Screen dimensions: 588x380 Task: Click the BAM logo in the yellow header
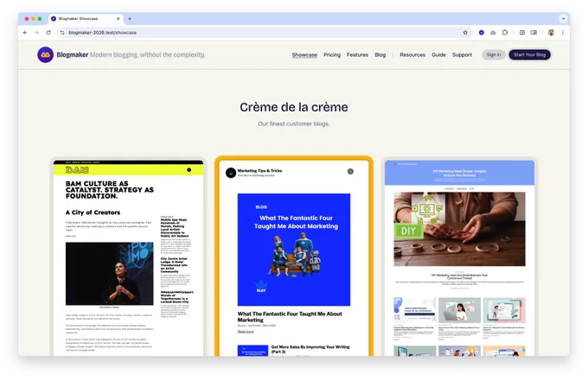click(77, 170)
